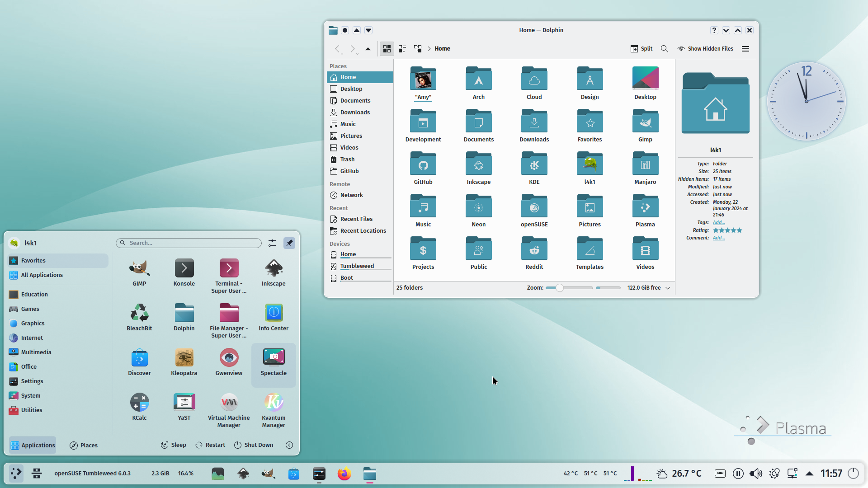The image size is (868, 488).
Task: Click the breadcrumb chevron before Home
Action: [x=429, y=49]
